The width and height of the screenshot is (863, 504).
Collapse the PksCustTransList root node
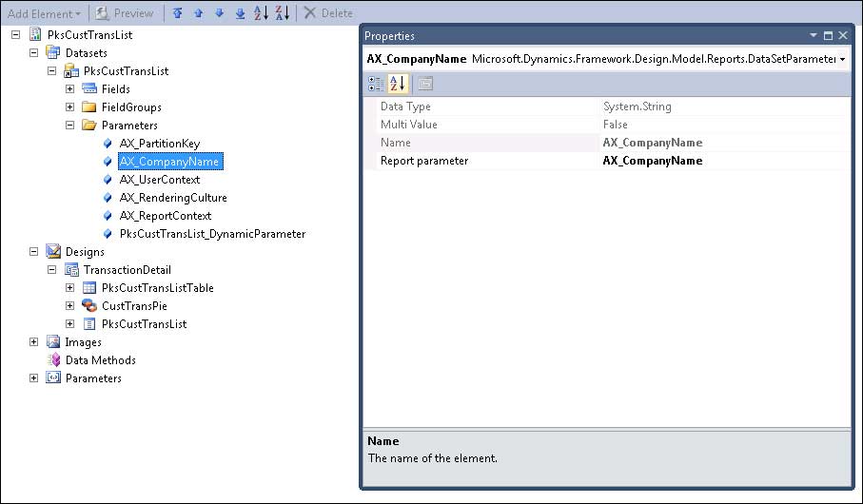click(16, 34)
